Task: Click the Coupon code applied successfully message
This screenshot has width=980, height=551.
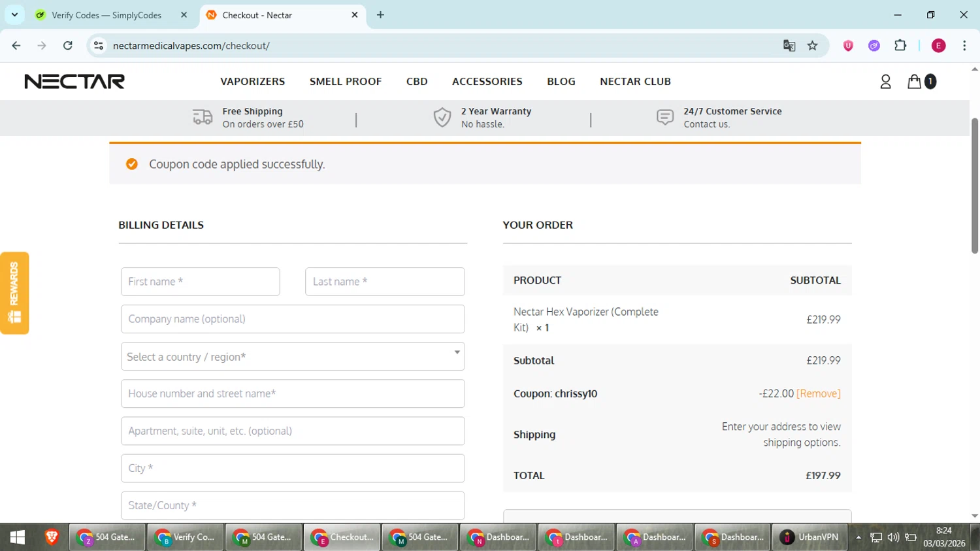Action: (x=237, y=164)
